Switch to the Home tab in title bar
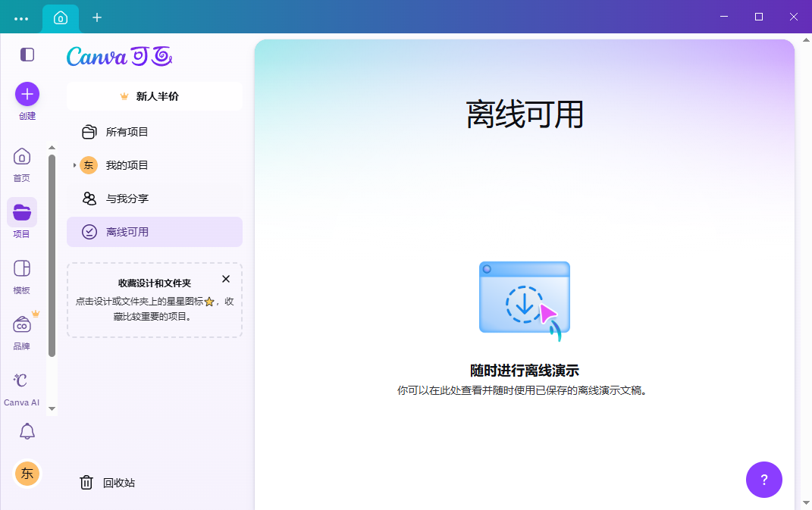The image size is (812, 510). click(61, 17)
